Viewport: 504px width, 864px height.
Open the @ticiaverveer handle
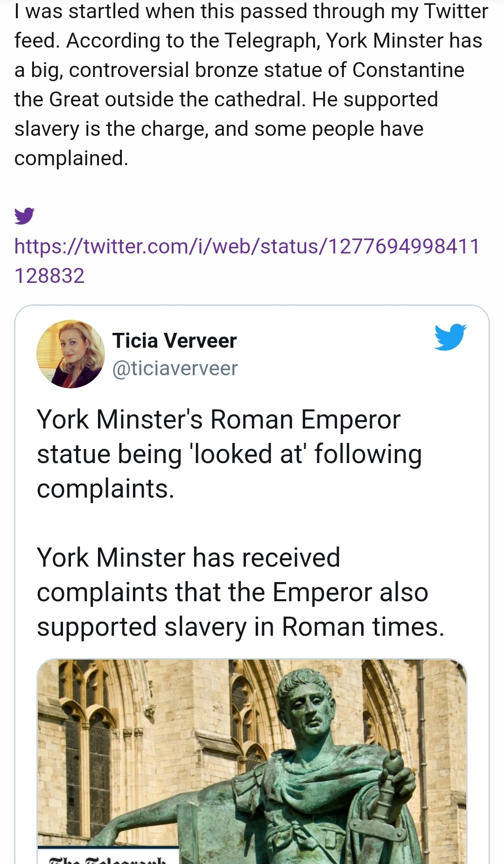[x=175, y=368]
